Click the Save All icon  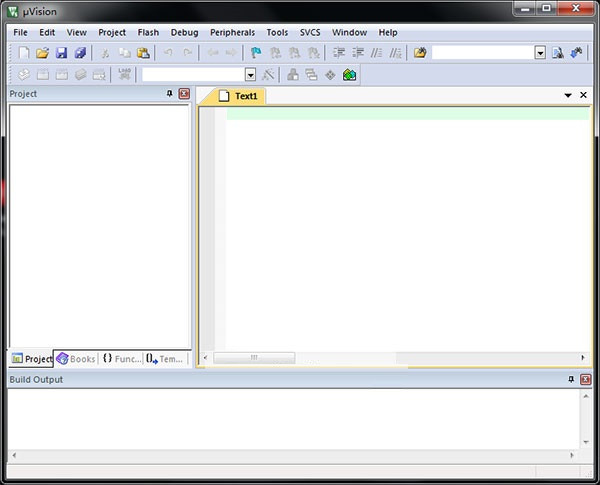(80, 53)
